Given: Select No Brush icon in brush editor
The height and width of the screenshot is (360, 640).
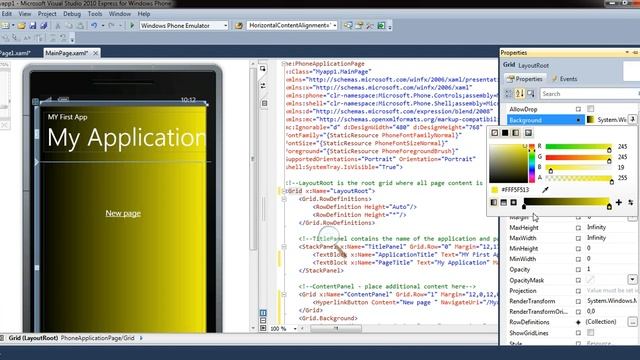Looking at the screenshot, I should pyautogui.click(x=494, y=133).
